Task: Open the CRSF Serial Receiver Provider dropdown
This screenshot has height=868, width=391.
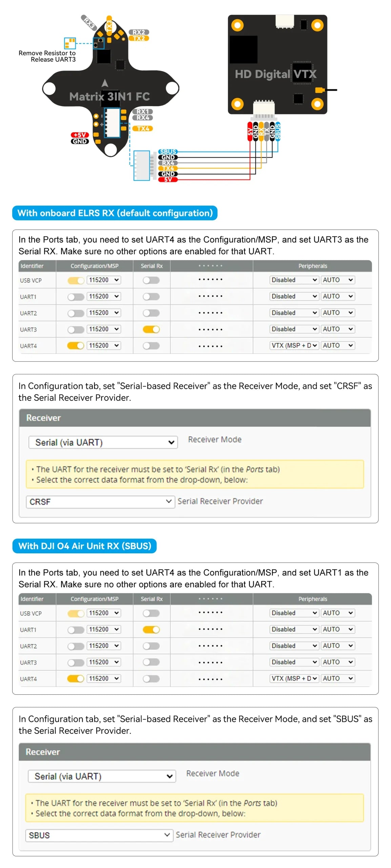Action: tap(100, 502)
